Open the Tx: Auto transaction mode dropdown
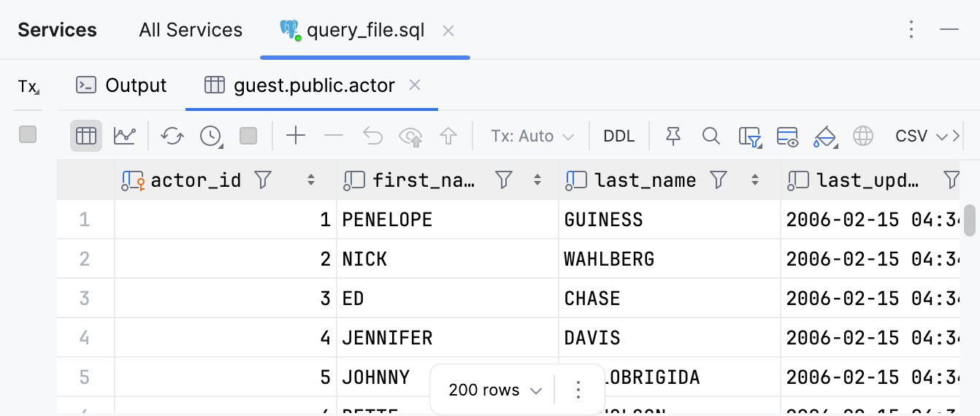The height and width of the screenshot is (416, 980). click(532, 136)
